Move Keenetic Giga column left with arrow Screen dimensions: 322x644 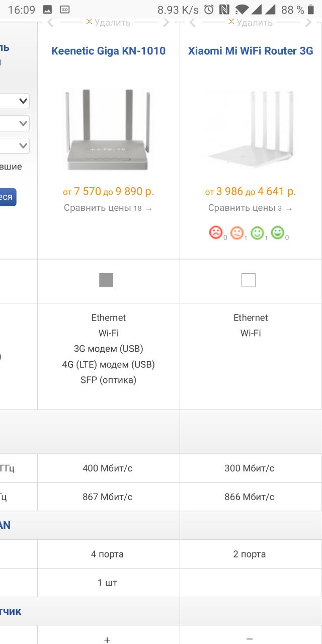(50, 22)
